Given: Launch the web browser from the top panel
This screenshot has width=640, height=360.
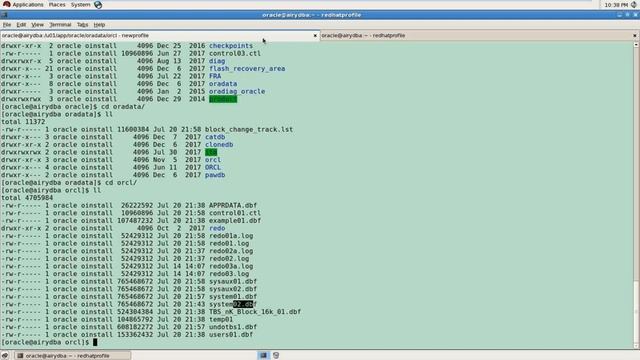Looking at the screenshot, I should [98, 4].
